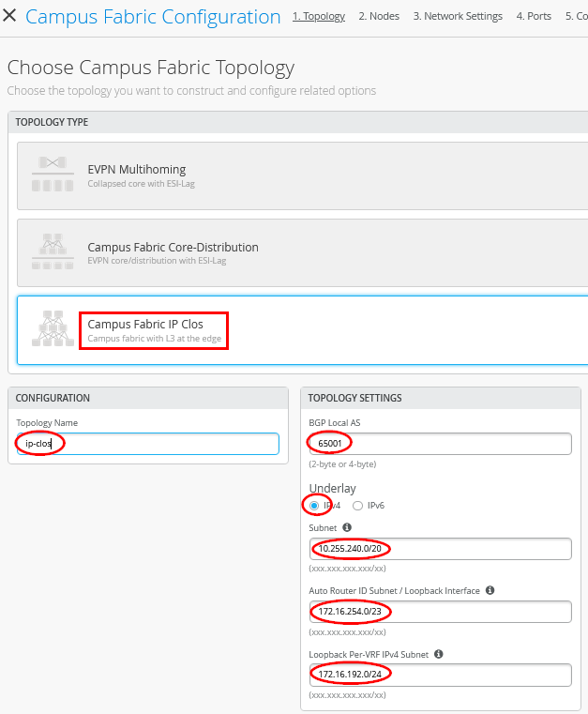The width and height of the screenshot is (588, 714).
Task: Jump to the 4. Ports step
Action: pyautogui.click(x=534, y=16)
